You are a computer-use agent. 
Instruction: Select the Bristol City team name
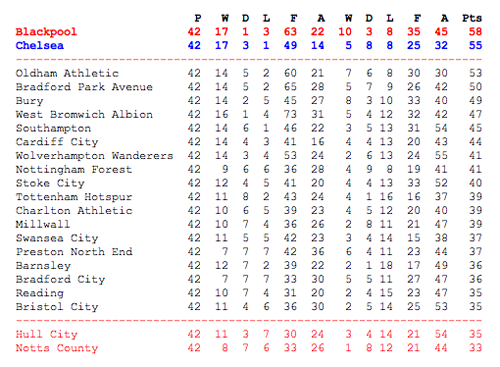[57, 307]
